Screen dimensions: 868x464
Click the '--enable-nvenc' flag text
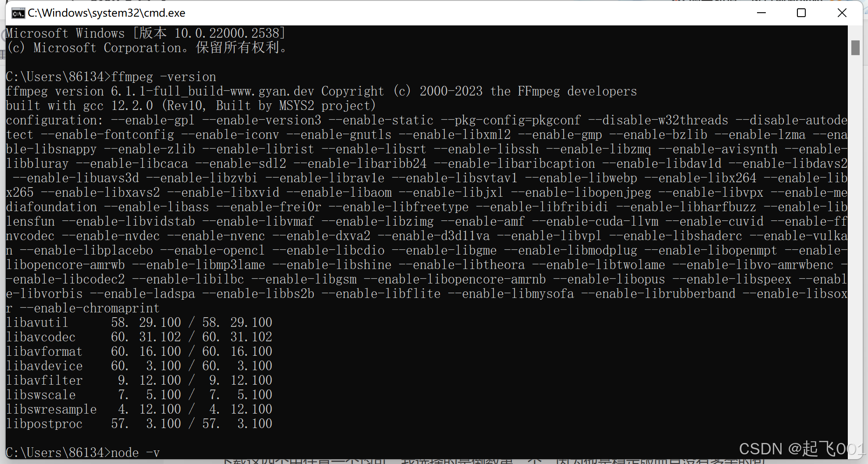(x=216, y=236)
